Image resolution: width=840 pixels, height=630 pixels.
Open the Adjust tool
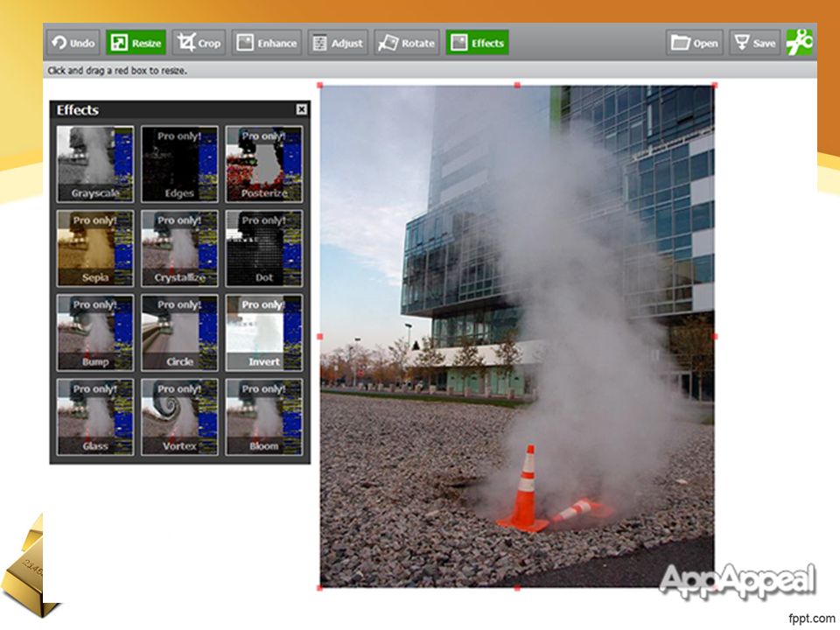pos(338,43)
